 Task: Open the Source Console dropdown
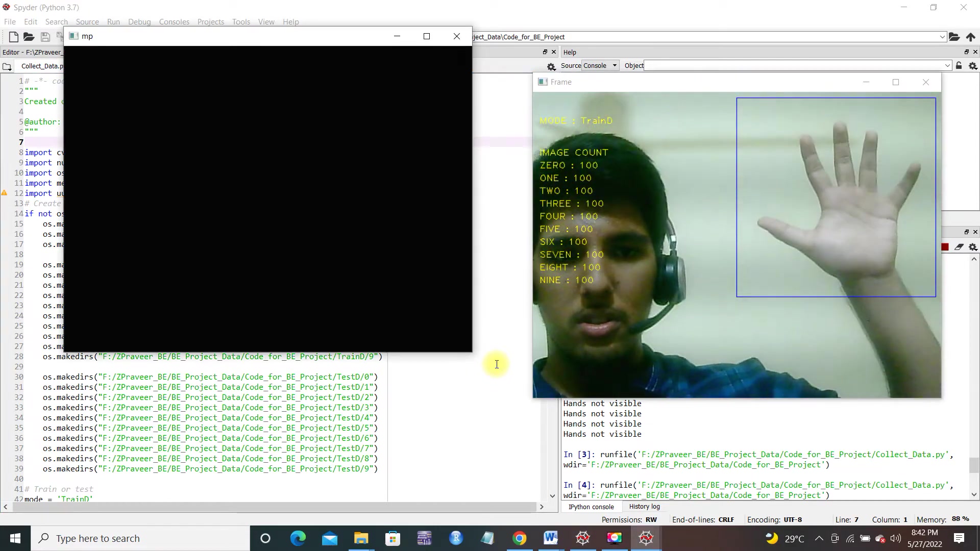pos(600,65)
